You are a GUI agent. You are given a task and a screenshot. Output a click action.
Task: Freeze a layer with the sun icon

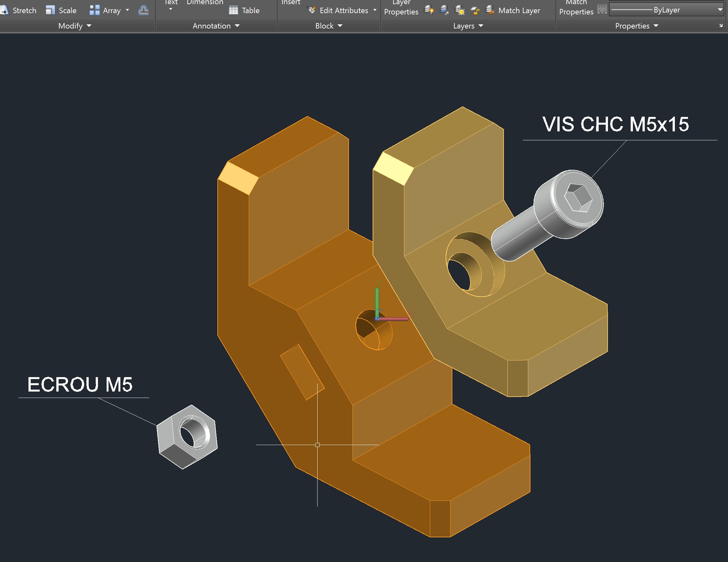[x=460, y=10]
